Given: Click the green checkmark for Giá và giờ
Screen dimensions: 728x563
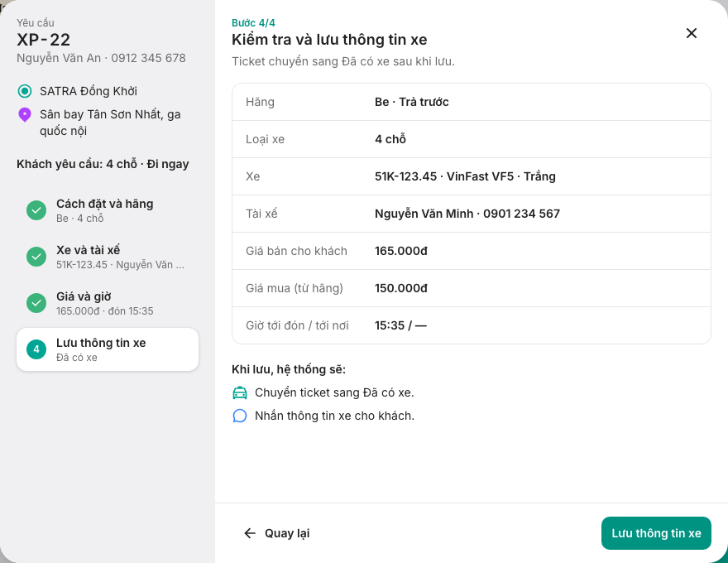Looking at the screenshot, I should click(x=36, y=303).
